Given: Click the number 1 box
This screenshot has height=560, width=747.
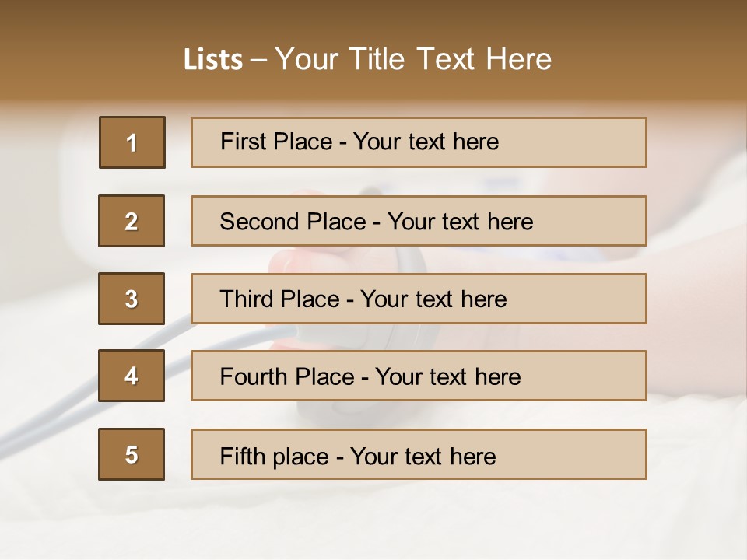Looking at the screenshot, I should (x=132, y=142).
